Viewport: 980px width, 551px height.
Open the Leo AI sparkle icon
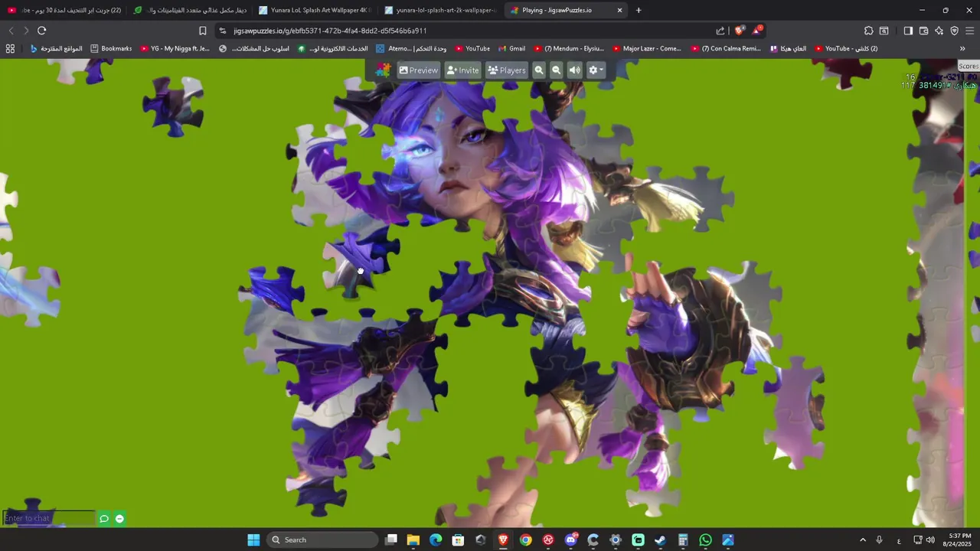point(939,31)
